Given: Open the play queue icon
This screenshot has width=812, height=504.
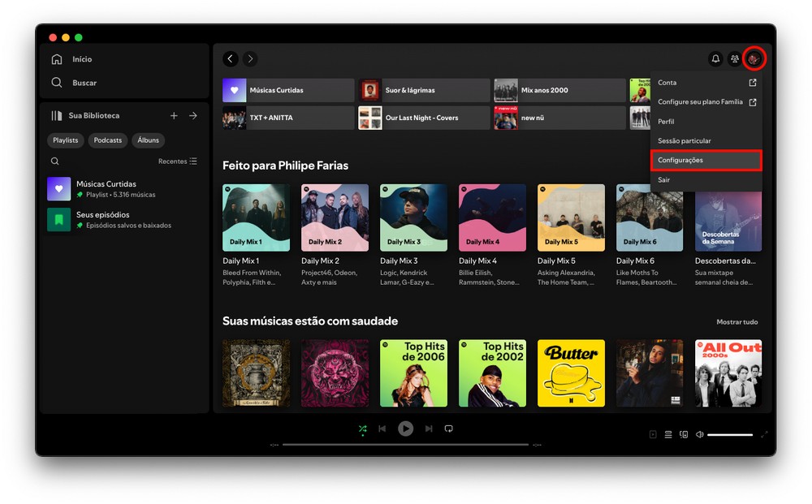Looking at the screenshot, I should pyautogui.click(x=668, y=434).
